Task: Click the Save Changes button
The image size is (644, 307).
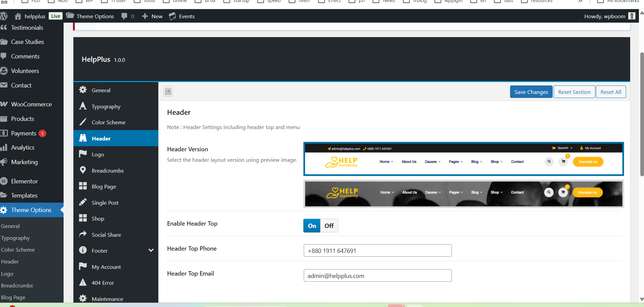Action: [x=531, y=92]
